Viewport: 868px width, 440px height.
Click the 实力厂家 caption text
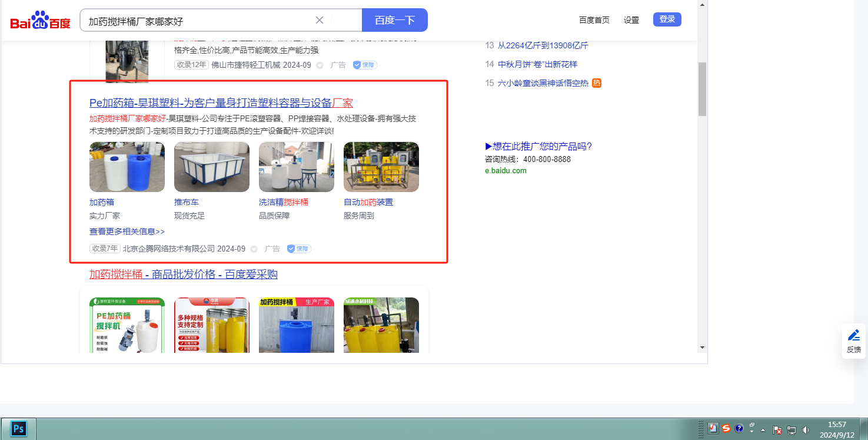[x=105, y=216]
